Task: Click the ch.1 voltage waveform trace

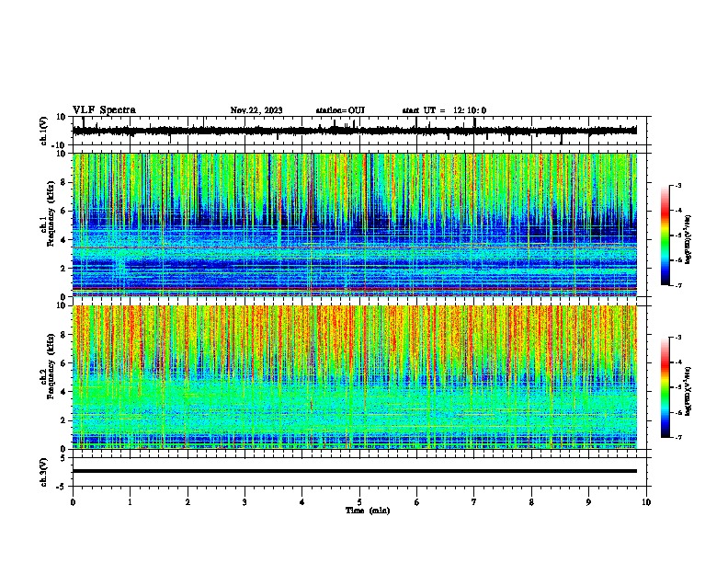Action: tap(355, 131)
